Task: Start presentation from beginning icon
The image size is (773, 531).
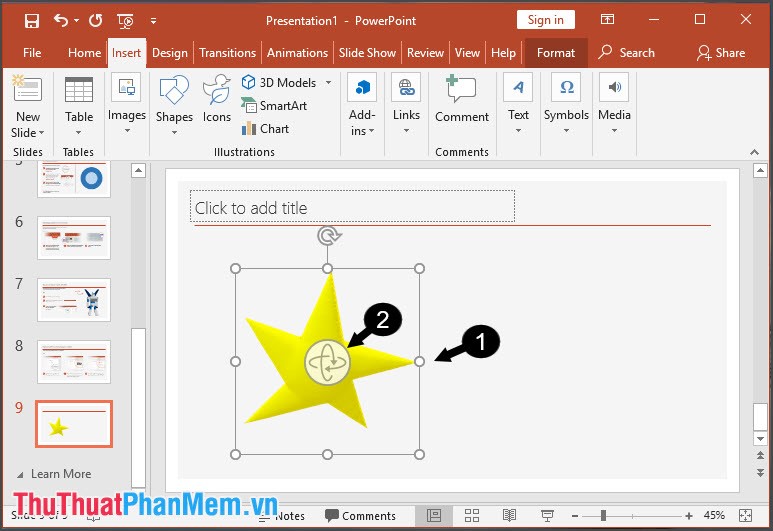Action: point(125,21)
